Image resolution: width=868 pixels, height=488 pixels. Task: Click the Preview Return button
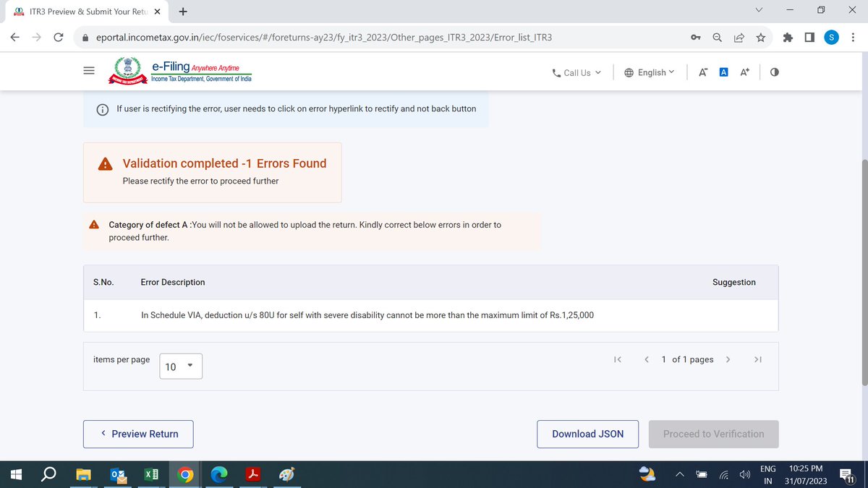click(x=138, y=434)
